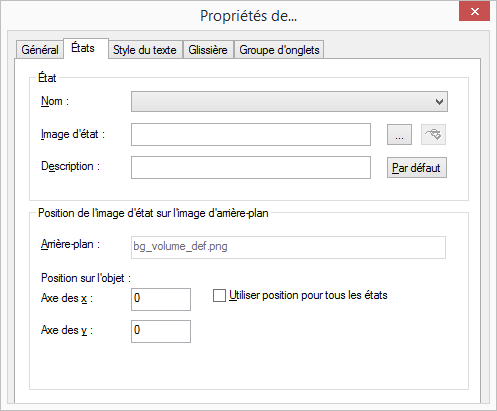This screenshot has height=411, width=497.
Task: Click the Arrière-plan bg_volume_def.png field
Action: point(288,247)
